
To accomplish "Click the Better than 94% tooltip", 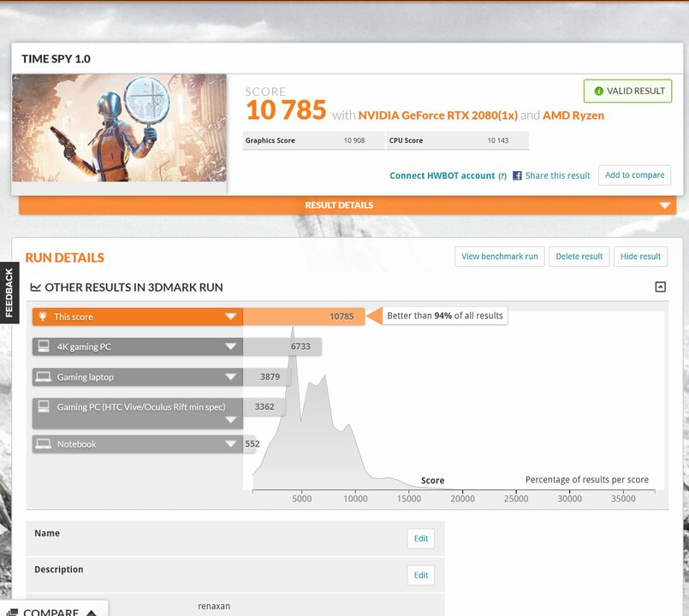I will (x=445, y=316).
